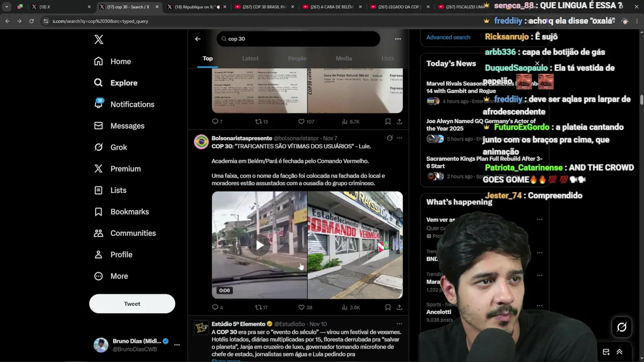Play the 0:06 video in tweet
Screen dimensions: 644x362
pos(260,245)
